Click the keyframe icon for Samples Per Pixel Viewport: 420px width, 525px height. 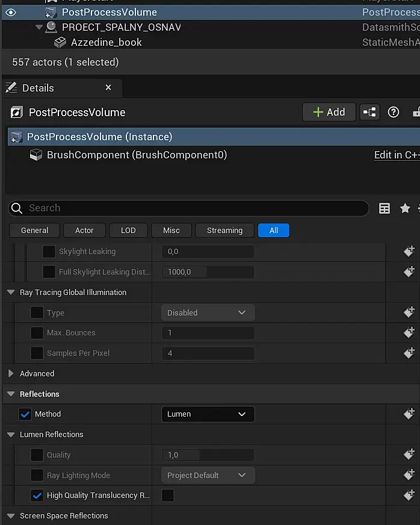pos(409,353)
